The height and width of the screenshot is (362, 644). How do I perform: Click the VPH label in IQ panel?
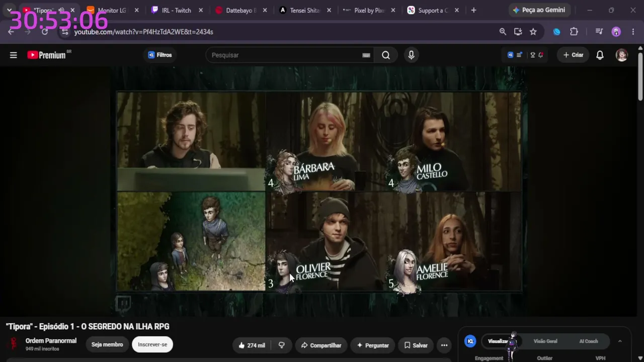(600, 358)
